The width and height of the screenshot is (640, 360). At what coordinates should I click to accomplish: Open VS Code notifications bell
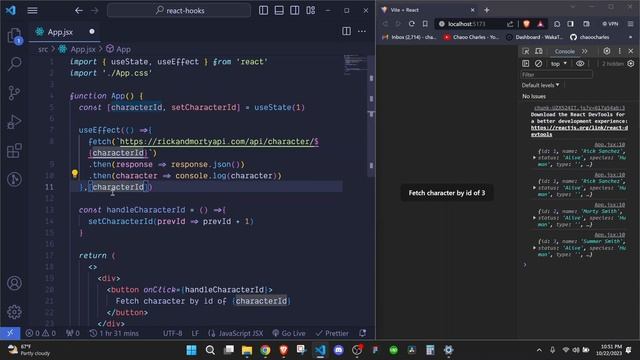coord(362,333)
